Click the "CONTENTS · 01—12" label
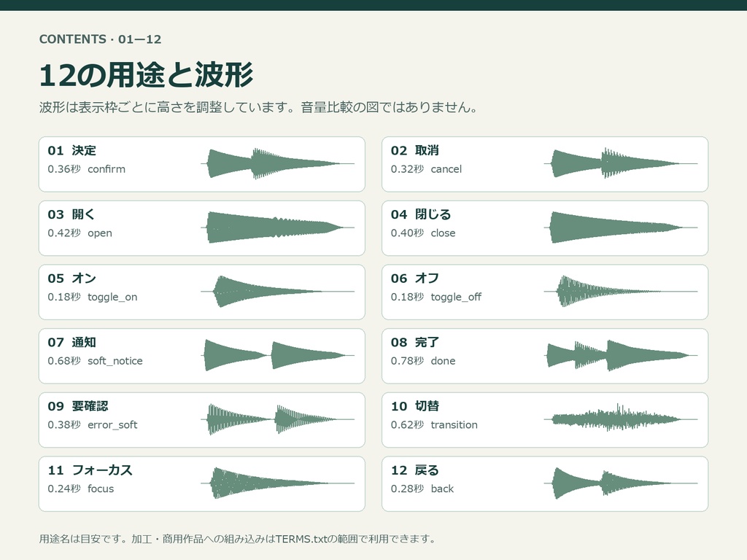 click(x=100, y=39)
